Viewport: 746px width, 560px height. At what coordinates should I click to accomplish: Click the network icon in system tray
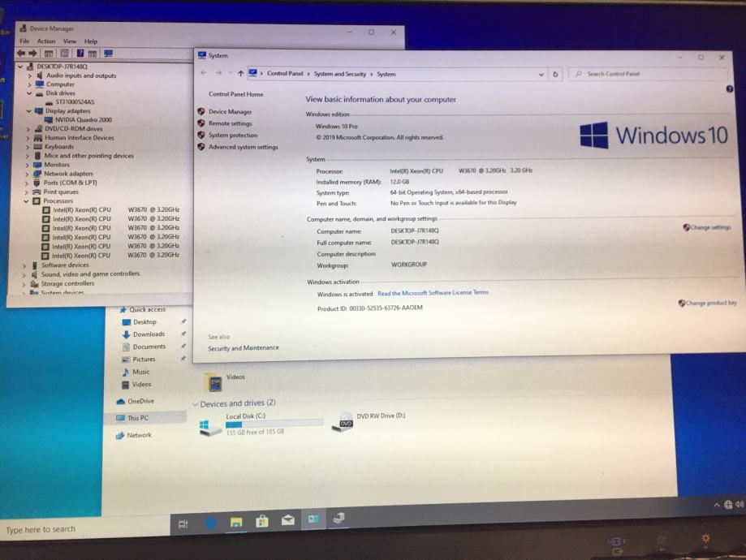[728, 505]
